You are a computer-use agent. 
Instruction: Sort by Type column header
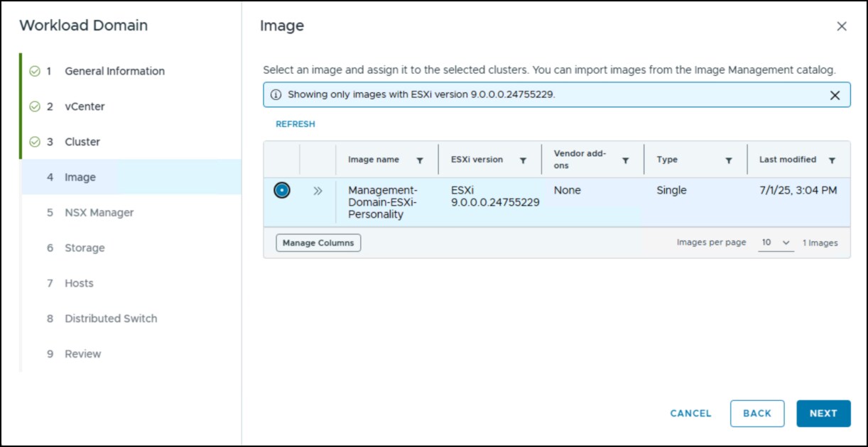click(x=667, y=160)
